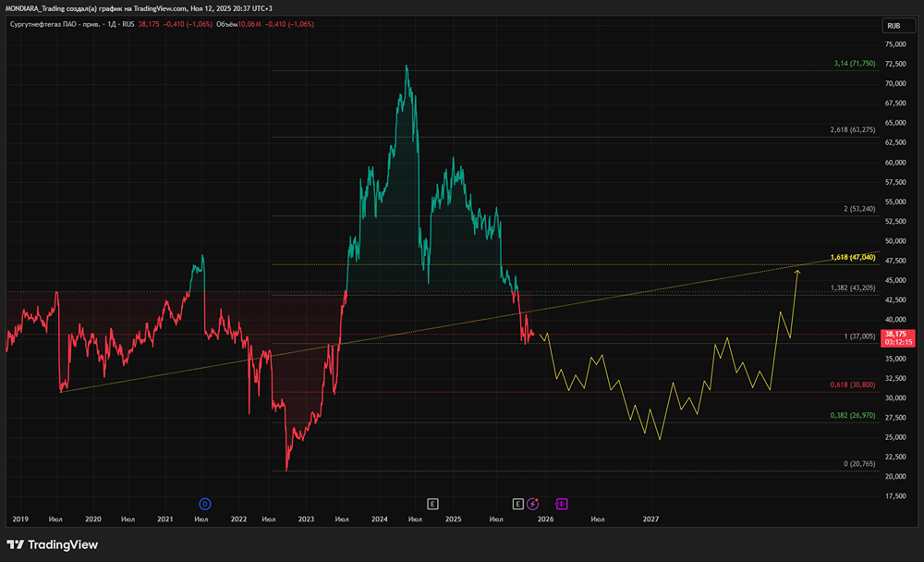Click the 2020 label on time axis
924x562 pixels.
click(93, 519)
